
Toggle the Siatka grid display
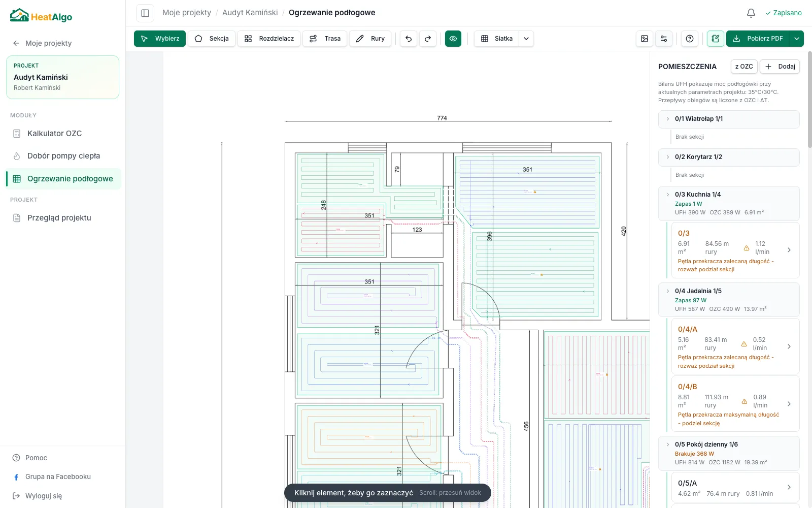point(497,39)
